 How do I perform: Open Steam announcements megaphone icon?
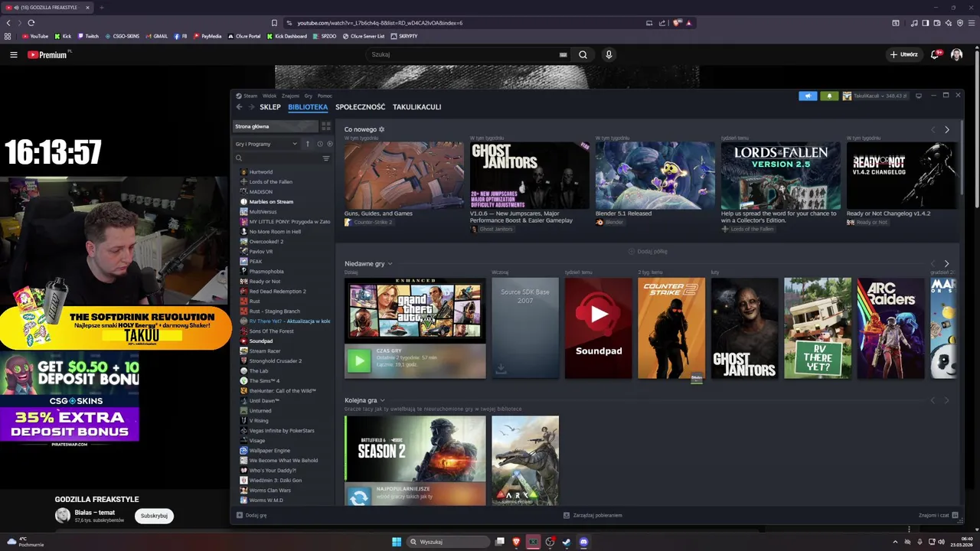(808, 96)
